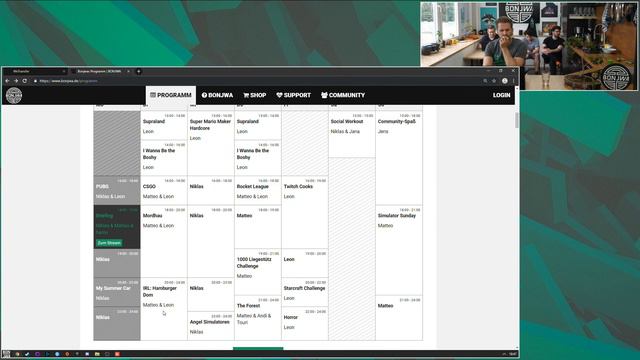Open the browser profile avatar icon

point(504,81)
